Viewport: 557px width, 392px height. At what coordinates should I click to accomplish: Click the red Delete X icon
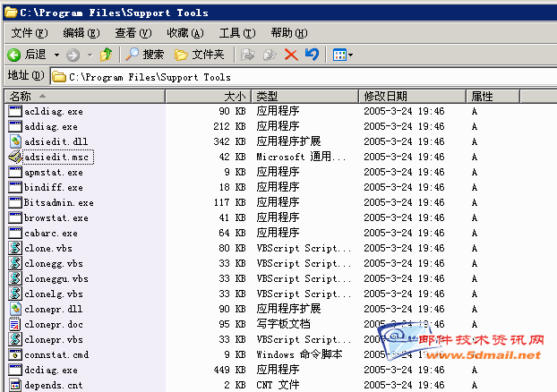tap(291, 55)
